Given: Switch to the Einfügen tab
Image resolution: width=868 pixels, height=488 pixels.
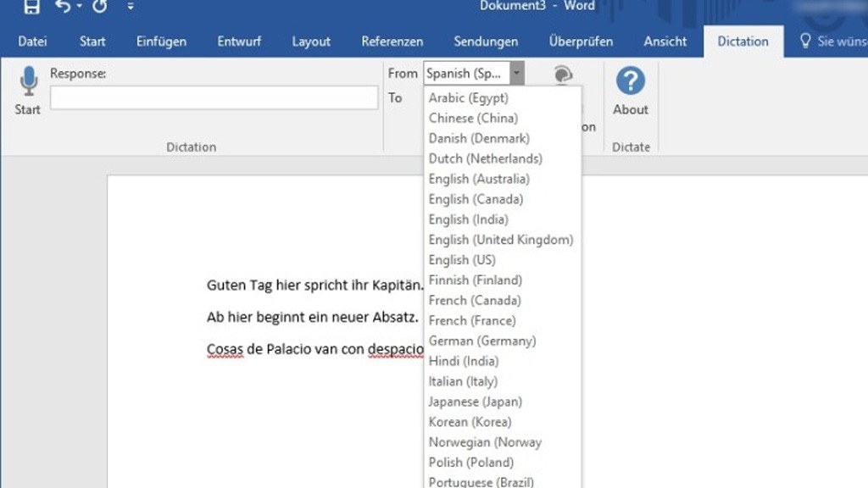Looking at the screenshot, I should tap(162, 42).
